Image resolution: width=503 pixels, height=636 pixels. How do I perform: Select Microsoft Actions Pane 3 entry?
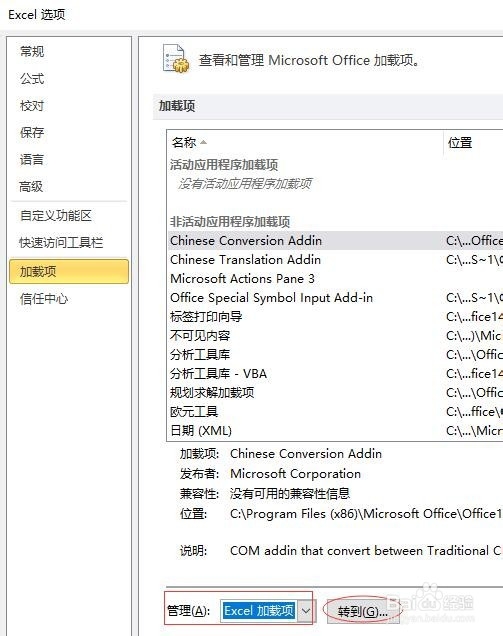[x=335, y=279]
